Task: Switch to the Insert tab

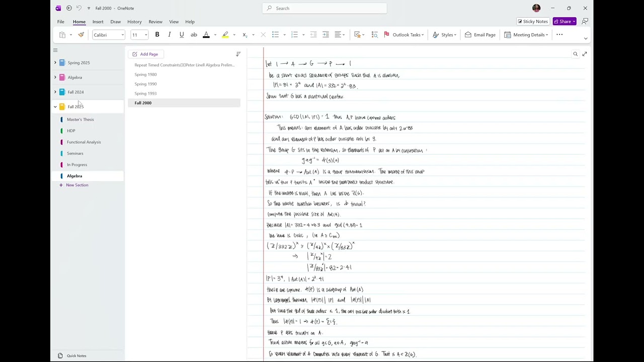Action: 98,22
